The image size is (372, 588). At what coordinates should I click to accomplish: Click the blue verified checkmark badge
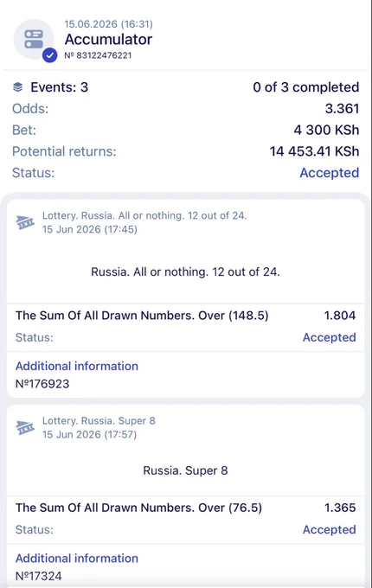[x=49, y=55]
